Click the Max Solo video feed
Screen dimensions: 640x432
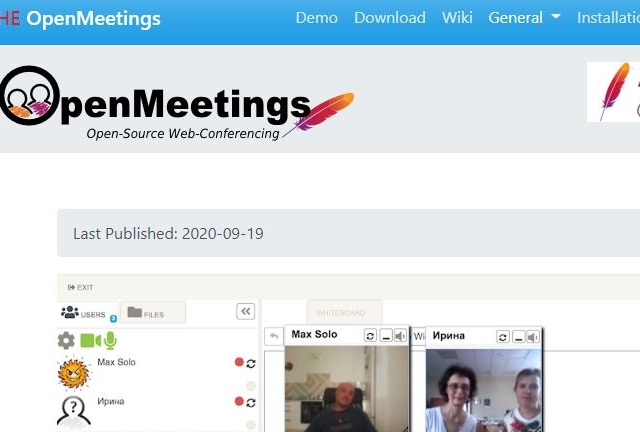click(x=347, y=389)
